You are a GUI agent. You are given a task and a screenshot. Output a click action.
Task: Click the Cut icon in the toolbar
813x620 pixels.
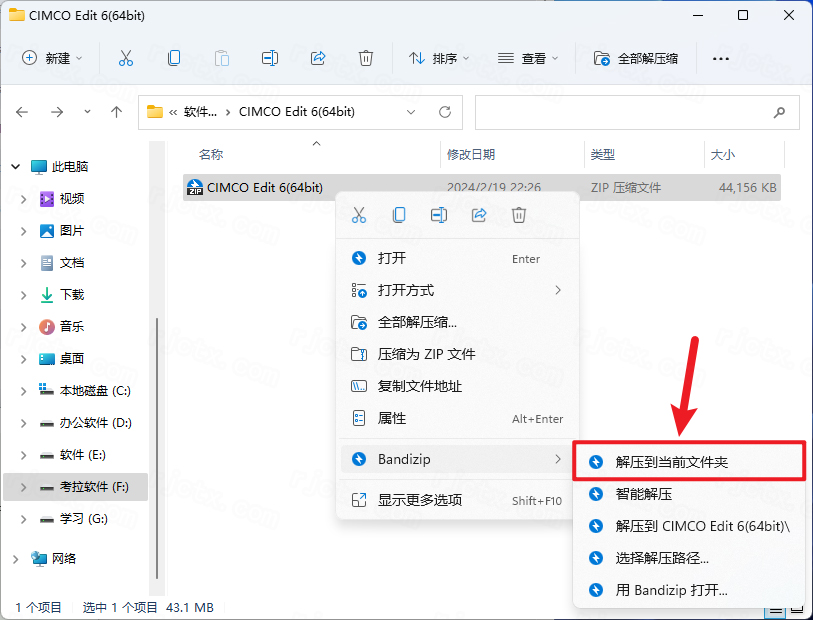coord(126,58)
